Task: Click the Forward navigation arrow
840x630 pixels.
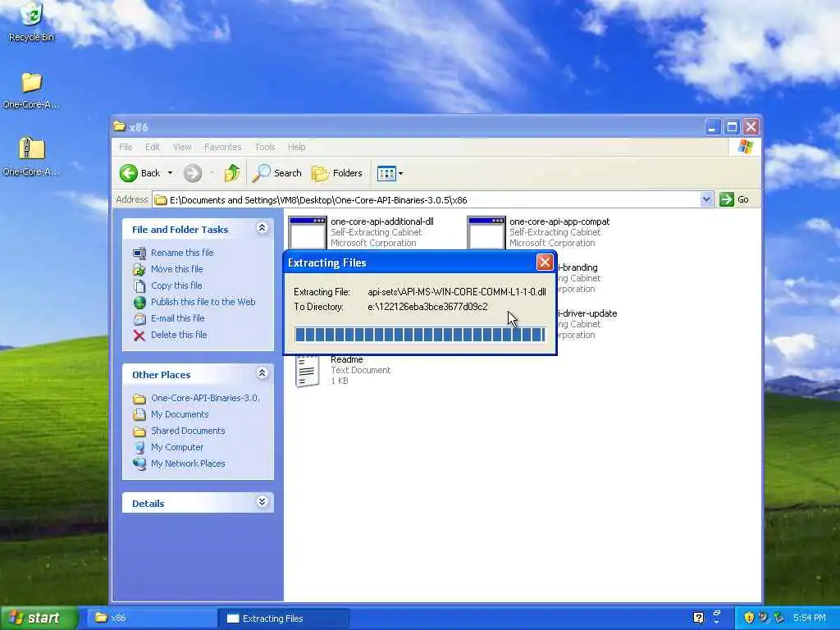Action: tap(192, 173)
